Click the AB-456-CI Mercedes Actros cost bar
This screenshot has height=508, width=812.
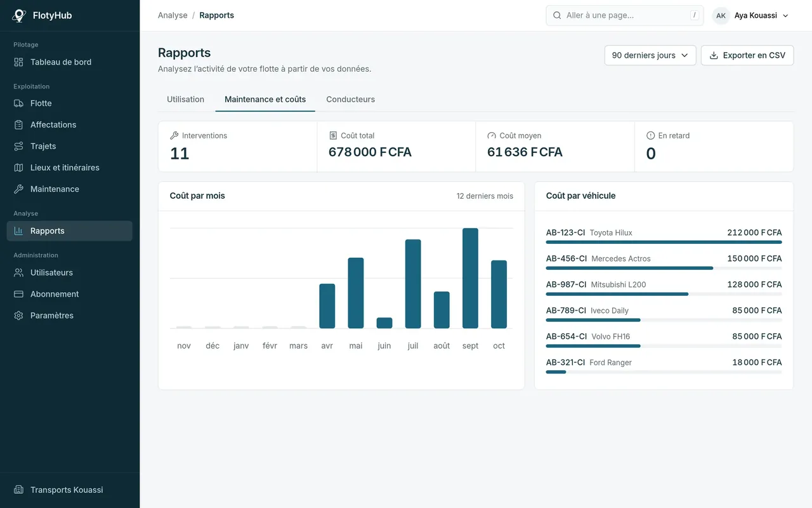click(x=629, y=268)
